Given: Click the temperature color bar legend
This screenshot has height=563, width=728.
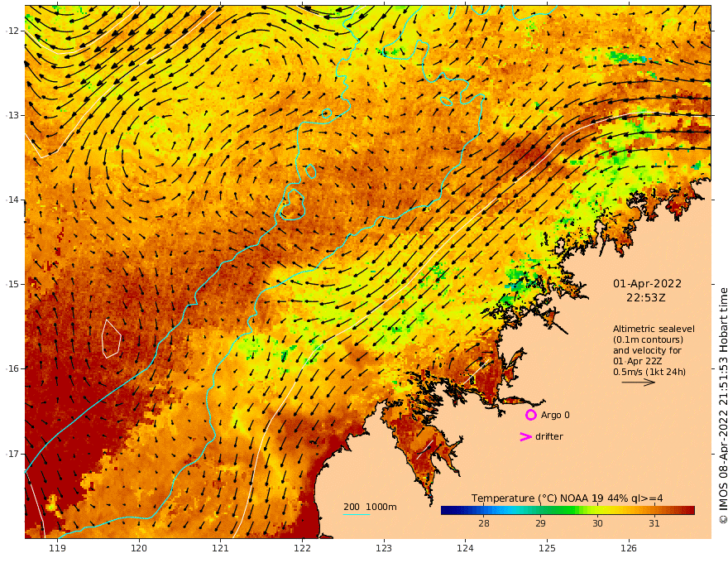Looking at the screenshot, I should 568,511.
